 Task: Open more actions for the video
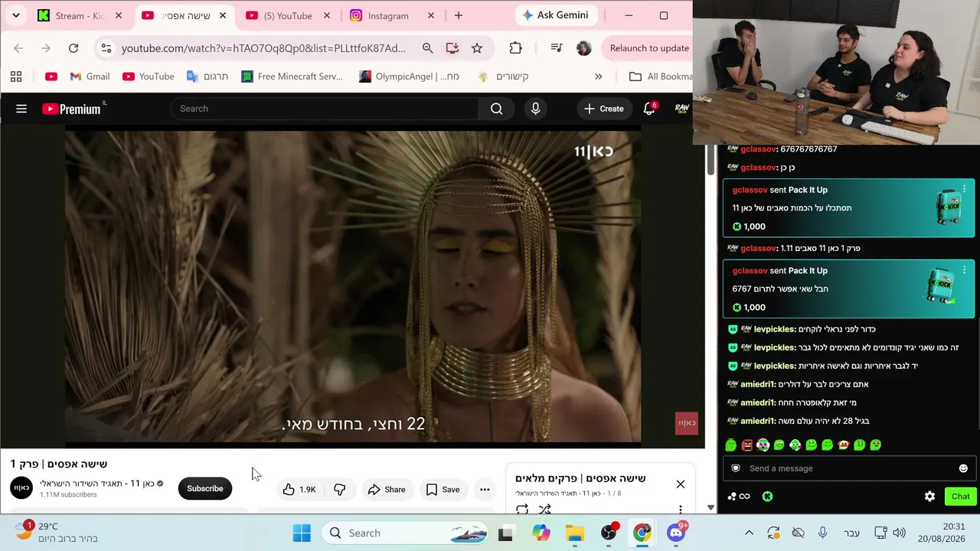coord(485,490)
